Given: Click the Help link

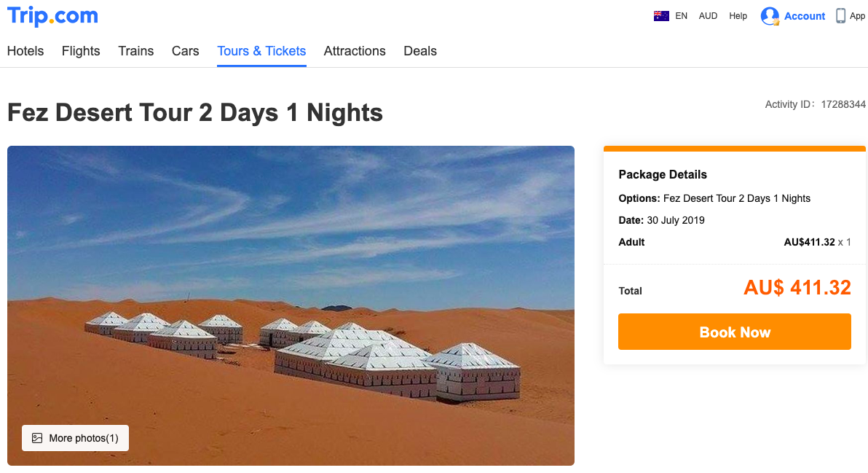Looking at the screenshot, I should 738,15.
